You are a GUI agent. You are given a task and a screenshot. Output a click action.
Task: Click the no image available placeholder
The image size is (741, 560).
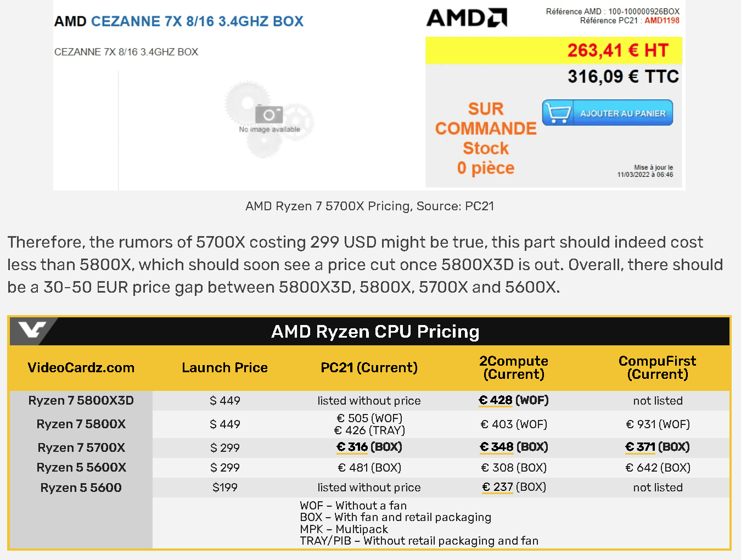point(270,119)
